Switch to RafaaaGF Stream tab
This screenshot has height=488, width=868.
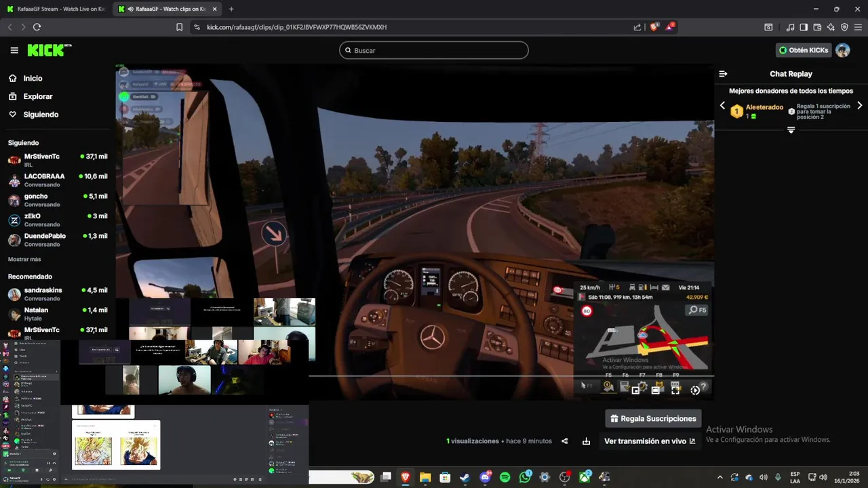click(x=56, y=9)
